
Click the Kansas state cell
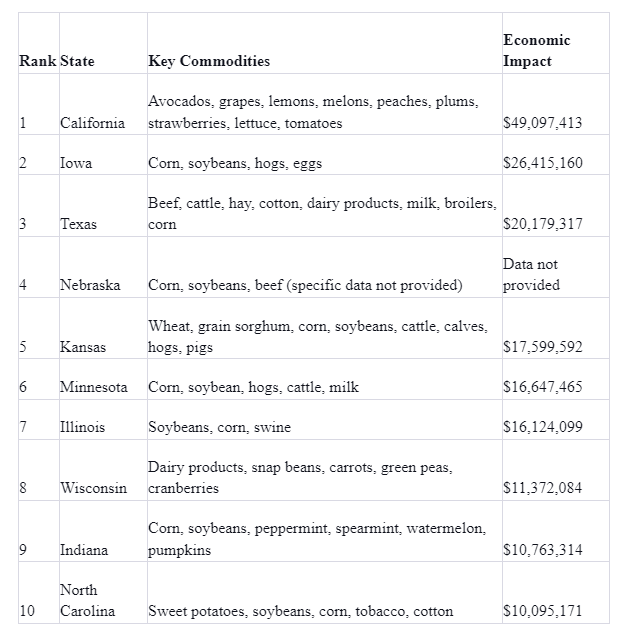click(103, 328)
